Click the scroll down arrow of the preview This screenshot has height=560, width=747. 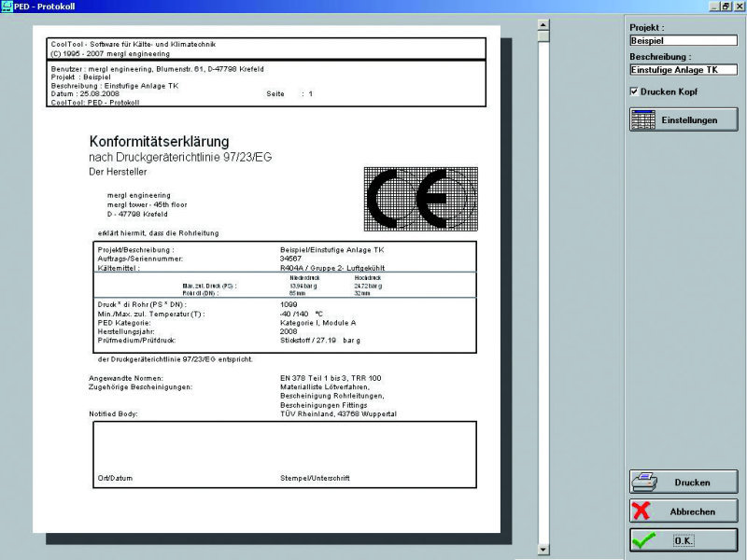click(x=543, y=550)
